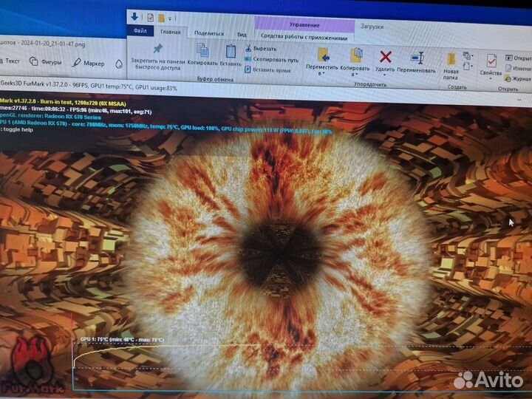532x399 pixels.
Task: Click the Открыть button in ribbon
Action: 518,58
